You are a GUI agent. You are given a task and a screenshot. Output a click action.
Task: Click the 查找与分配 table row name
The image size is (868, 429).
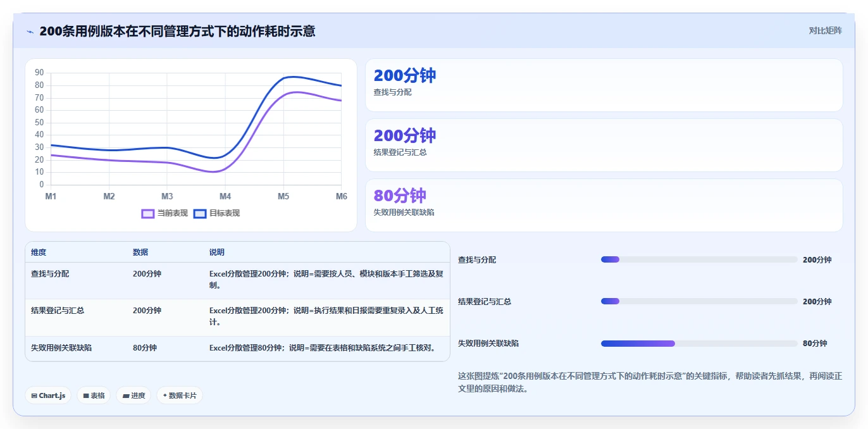(x=50, y=274)
